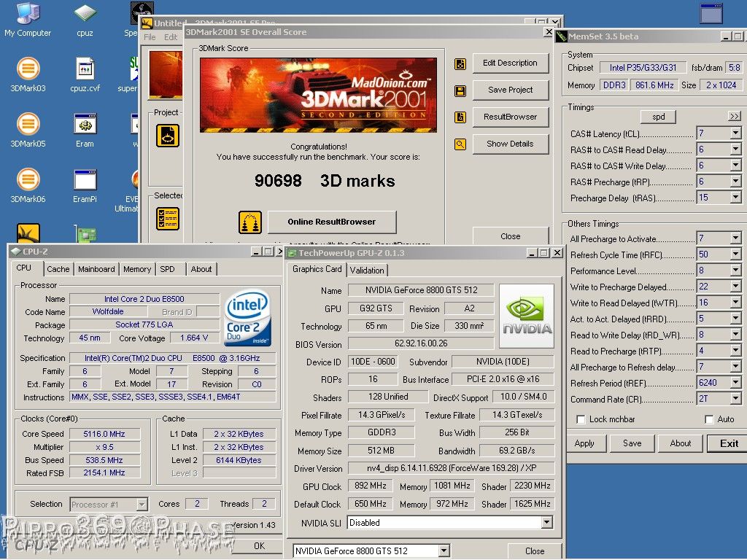The image size is (747, 560).
Task: Open the Eram desktop icon
Action: coord(85,131)
